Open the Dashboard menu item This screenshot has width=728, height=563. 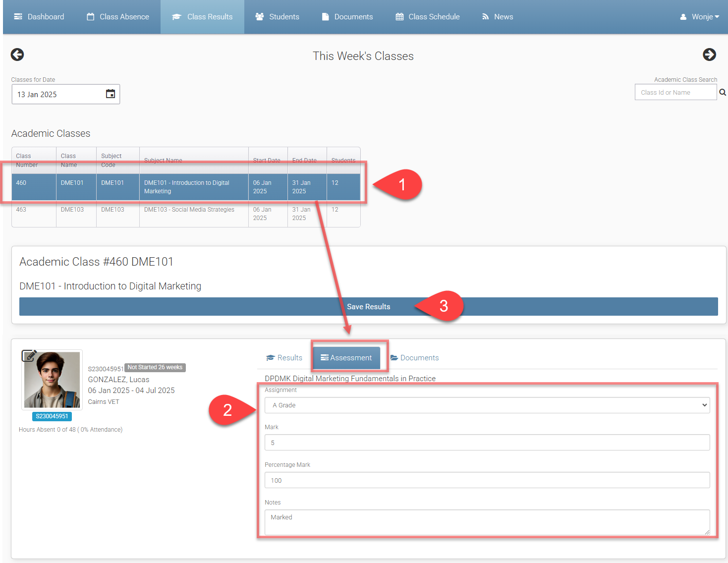(39, 17)
